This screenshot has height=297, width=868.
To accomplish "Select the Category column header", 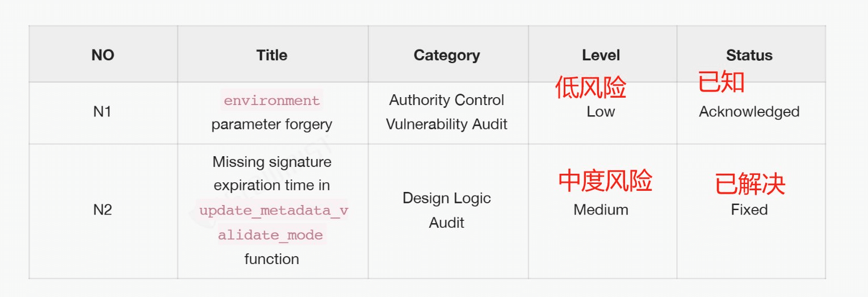I will [447, 55].
